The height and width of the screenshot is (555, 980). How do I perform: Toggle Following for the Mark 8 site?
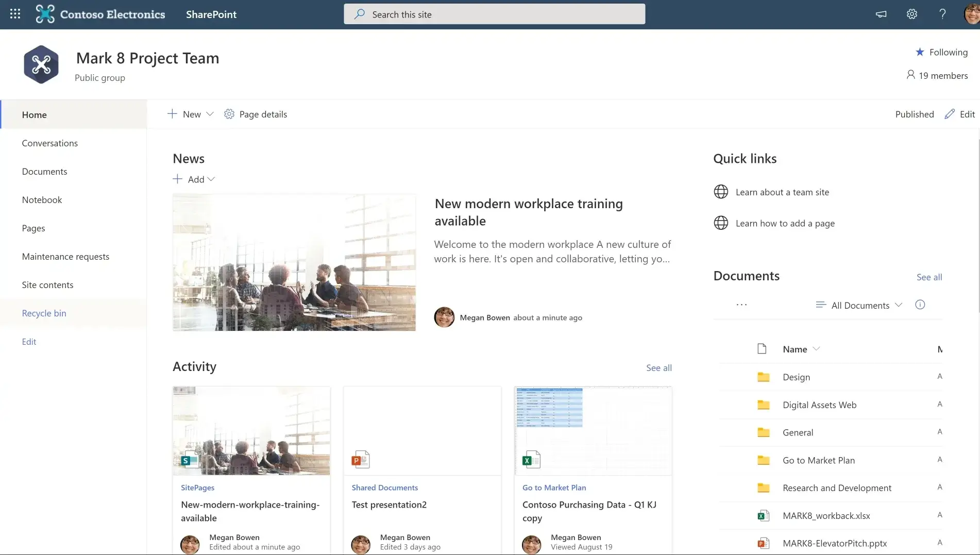tap(942, 52)
